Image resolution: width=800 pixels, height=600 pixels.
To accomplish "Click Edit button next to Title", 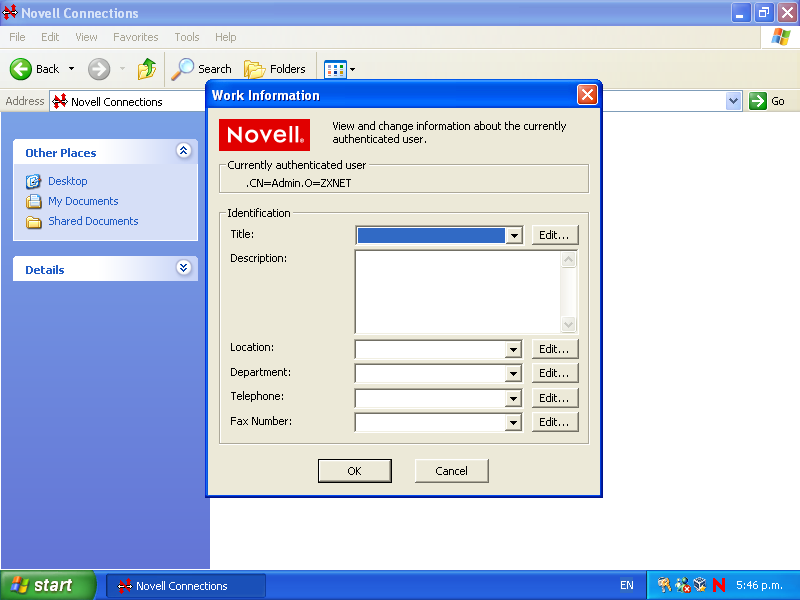I will click(555, 235).
